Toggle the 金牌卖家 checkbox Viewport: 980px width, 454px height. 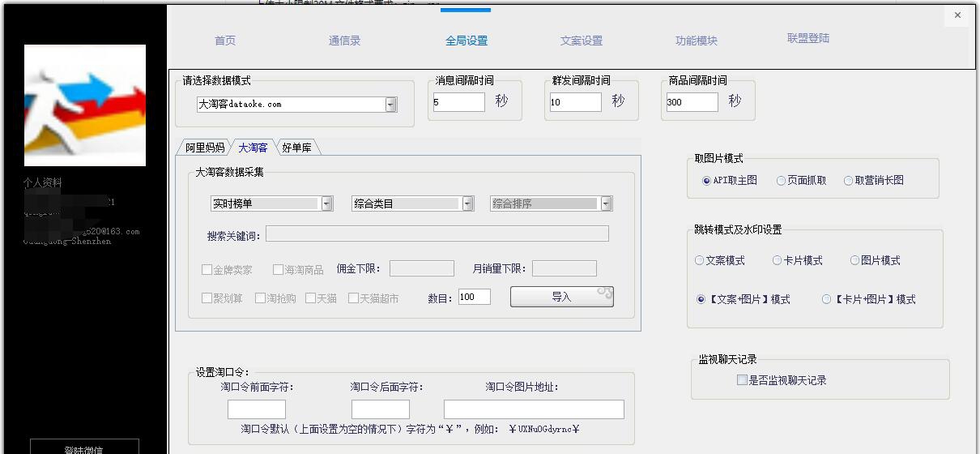tap(207, 269)
